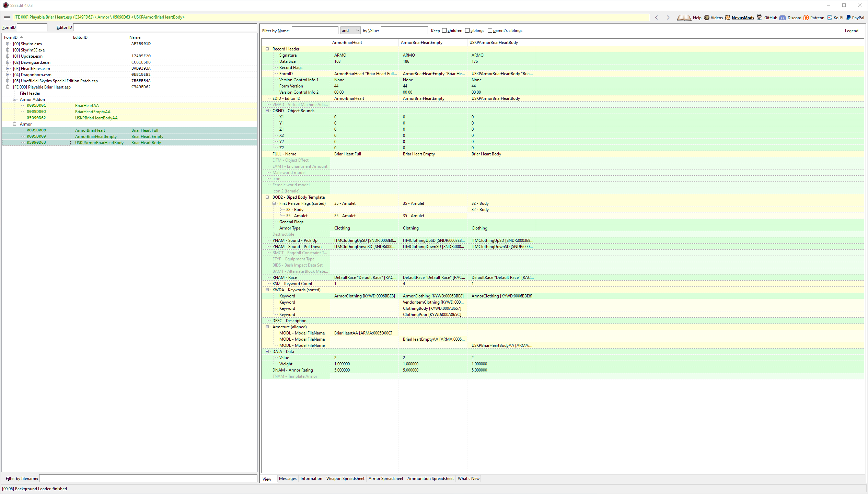The height and width of the screenshot is (494, 868).
Task: Open the Discord icon link
Action: click(783, 17)
